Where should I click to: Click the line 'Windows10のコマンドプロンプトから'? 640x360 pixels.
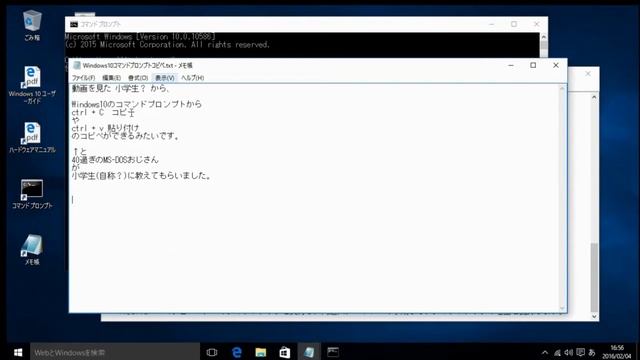click(x=137, y=104)
